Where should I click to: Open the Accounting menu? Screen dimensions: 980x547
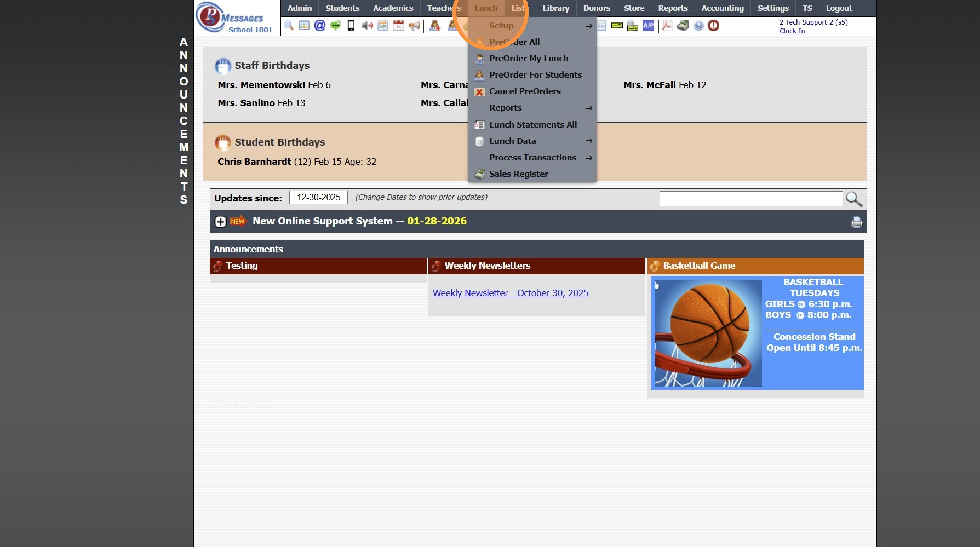pyautogui.click(x=723, y=8)
